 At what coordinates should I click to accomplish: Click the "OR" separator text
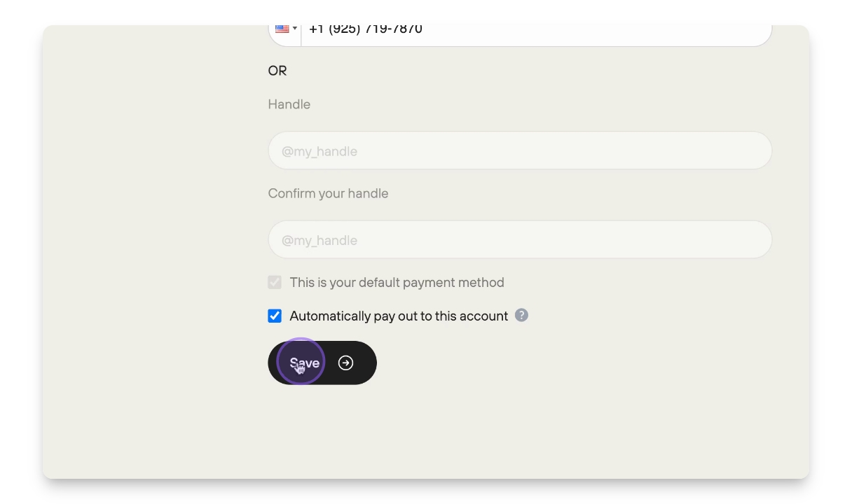[277, 71]
